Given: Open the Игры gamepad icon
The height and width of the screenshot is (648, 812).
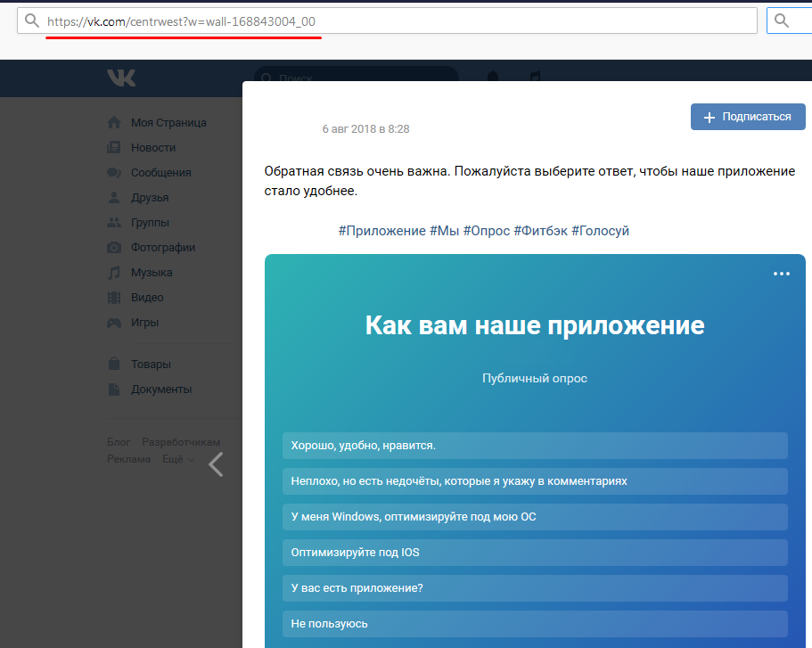Looking at the screenshot, I should (x=114, y=323).
